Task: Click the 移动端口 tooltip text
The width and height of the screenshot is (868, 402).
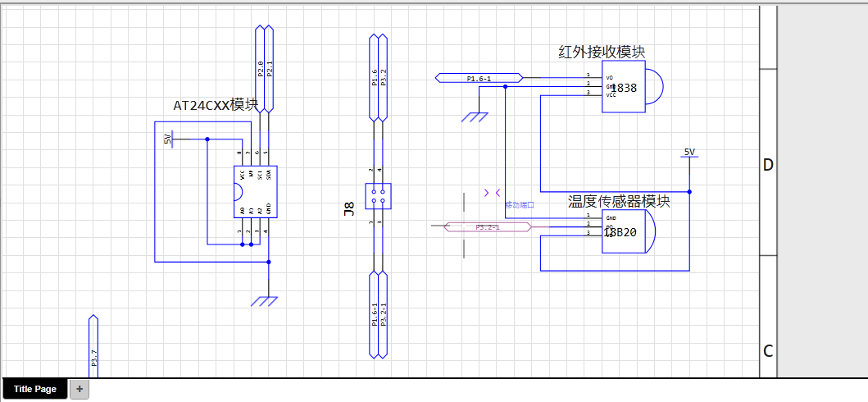Action: point(520,205)
